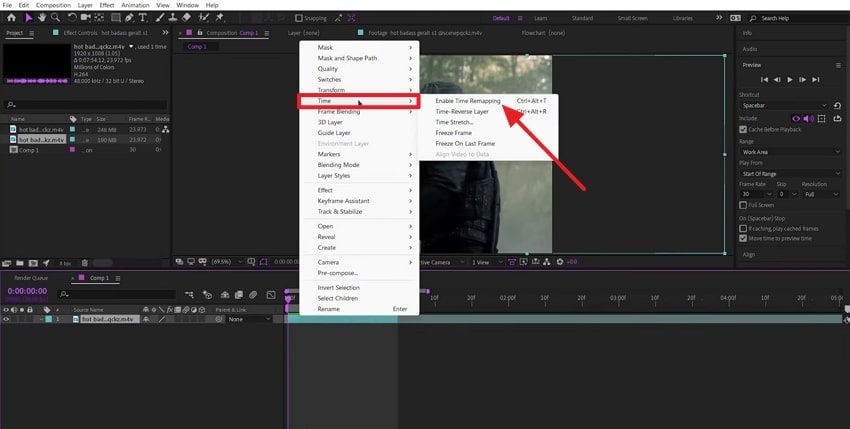Open the Play From Start Of Range dropdown
Image resolution: width=850 pixels, height=429 pixels.
point(790,174)
